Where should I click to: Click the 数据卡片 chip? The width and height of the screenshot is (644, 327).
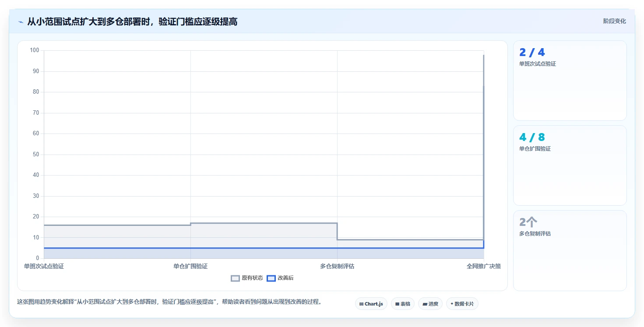click(462, 304)
